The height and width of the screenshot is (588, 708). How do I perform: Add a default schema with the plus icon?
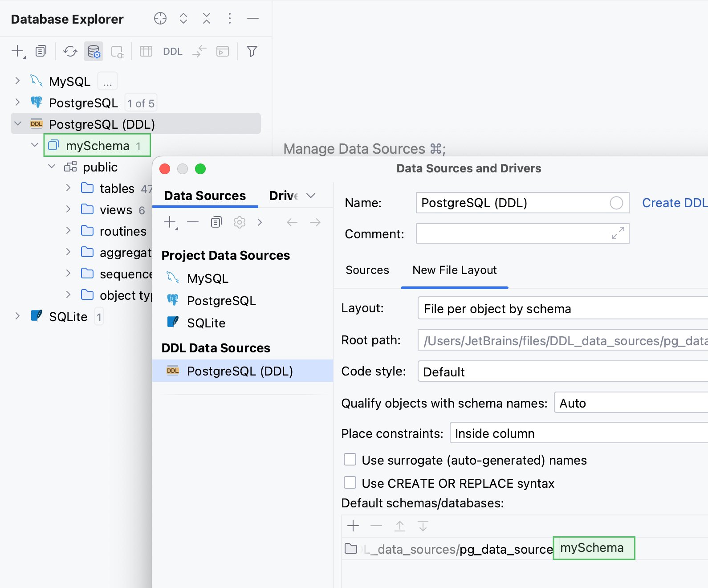[353, 526]
